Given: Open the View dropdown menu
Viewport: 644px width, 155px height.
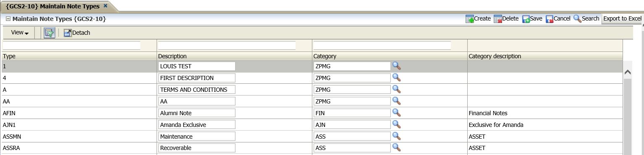Looking at the screenshot, I should [x=20, y=33].
